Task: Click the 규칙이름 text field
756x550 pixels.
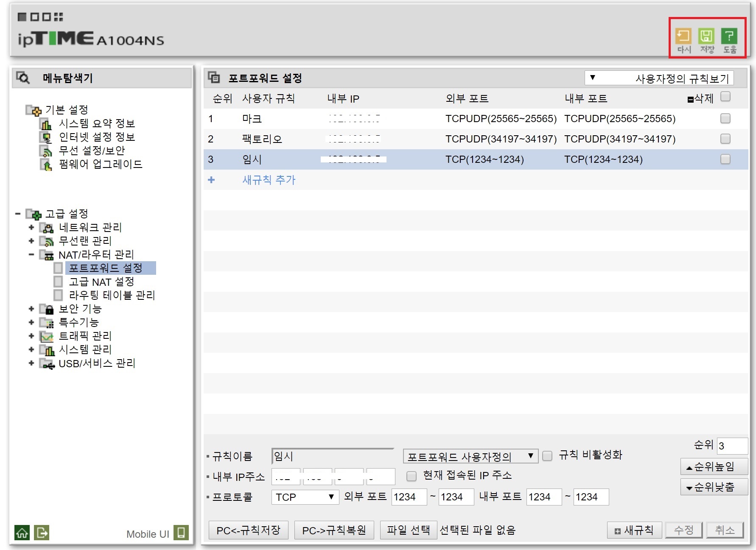Action: click(333, 456)
